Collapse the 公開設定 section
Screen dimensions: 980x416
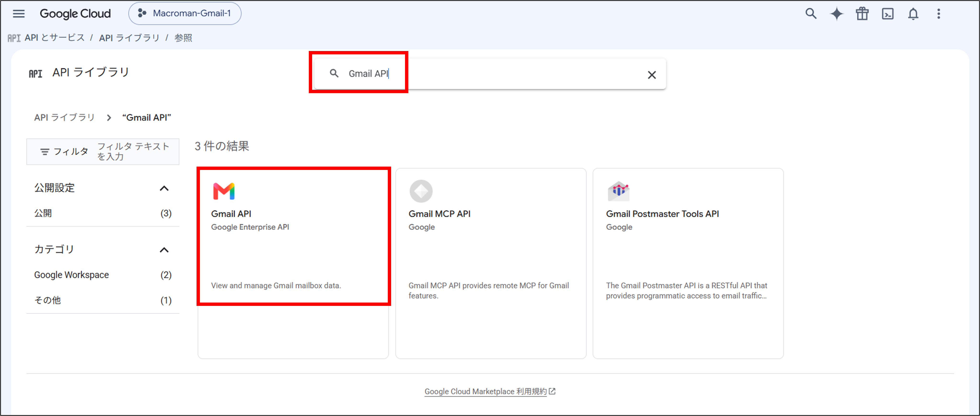164,188
